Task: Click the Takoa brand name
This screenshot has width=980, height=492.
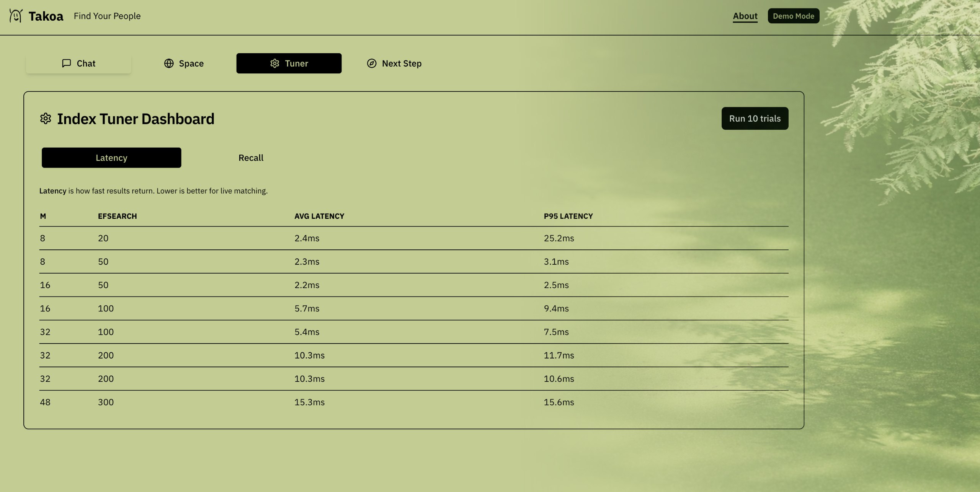Action: tap(46, 16)
